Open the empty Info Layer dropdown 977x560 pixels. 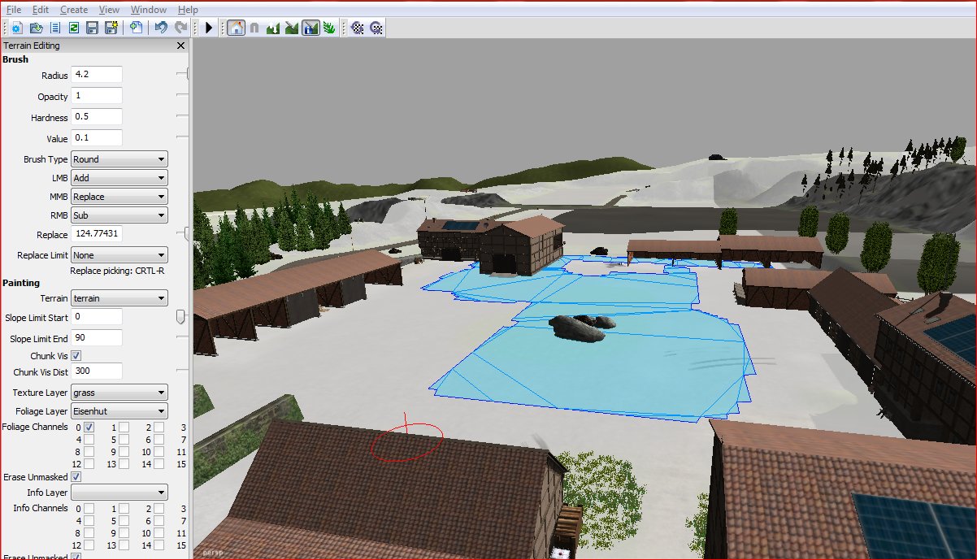119,493
